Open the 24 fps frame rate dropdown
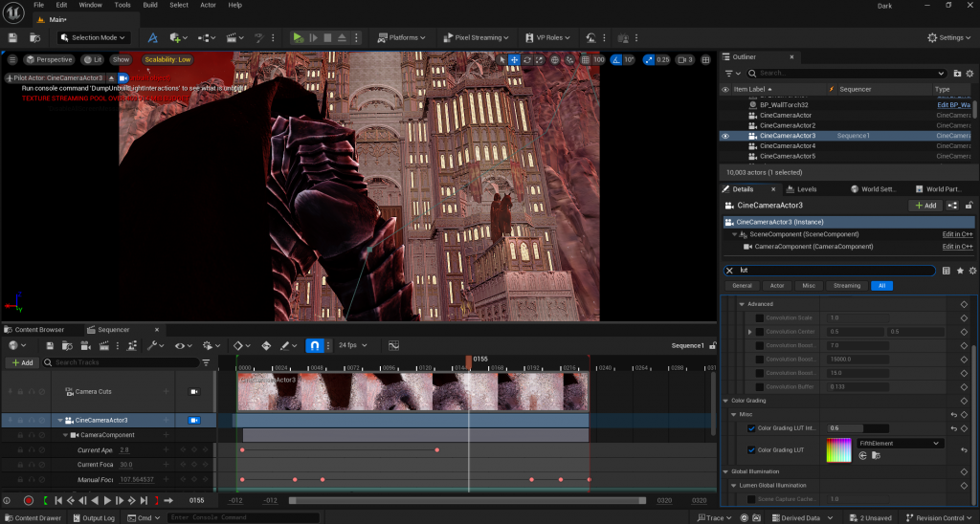 click(353, 345)
